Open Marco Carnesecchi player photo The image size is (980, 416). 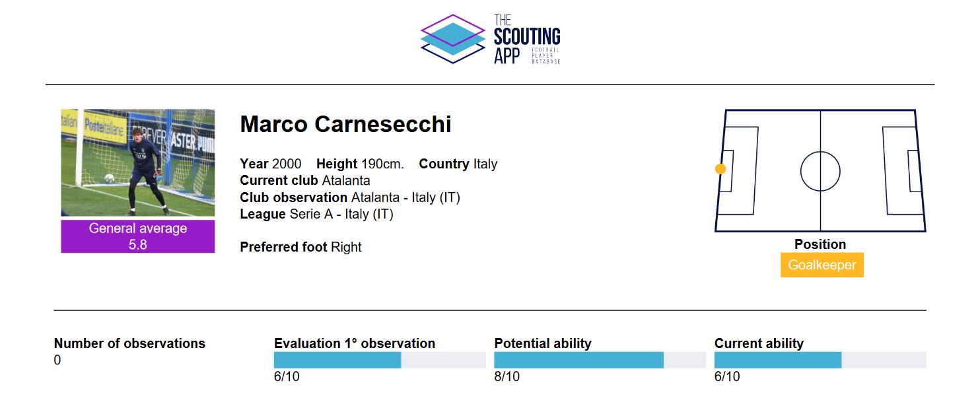coord(138,162)
